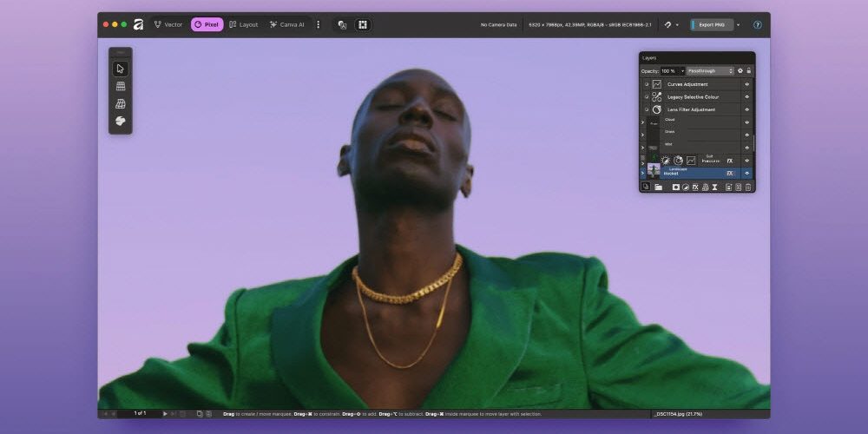
Task: Click the Affinity logo icon
Action: tap(138, 24)
